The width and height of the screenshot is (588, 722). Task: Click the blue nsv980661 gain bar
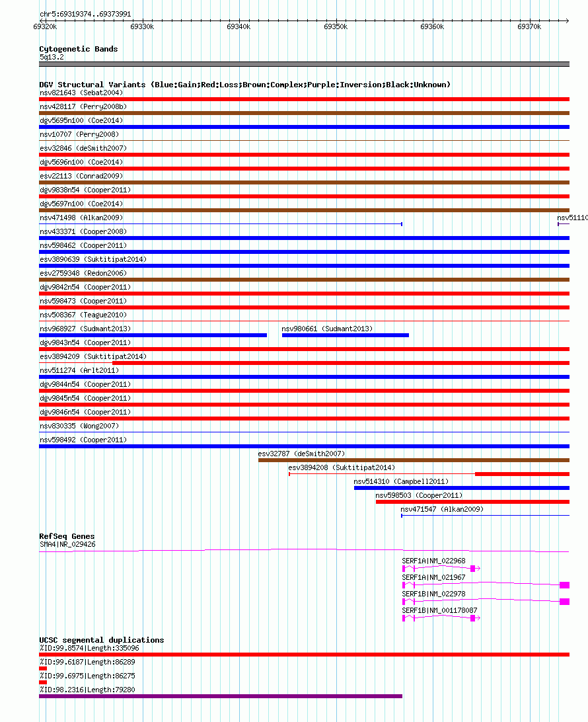(345, 335)
